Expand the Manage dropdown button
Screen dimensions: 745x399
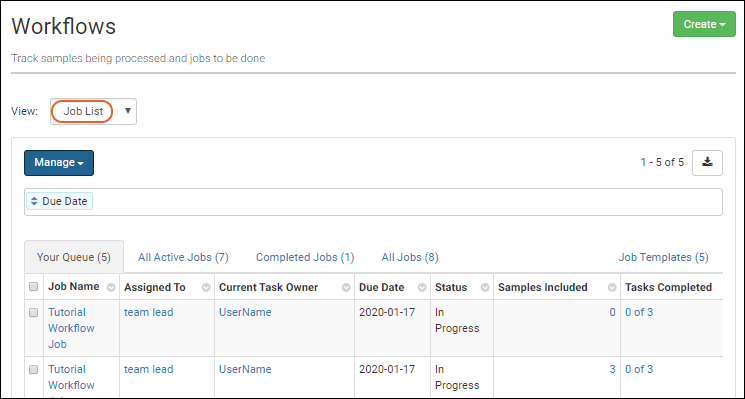[59, 163]
